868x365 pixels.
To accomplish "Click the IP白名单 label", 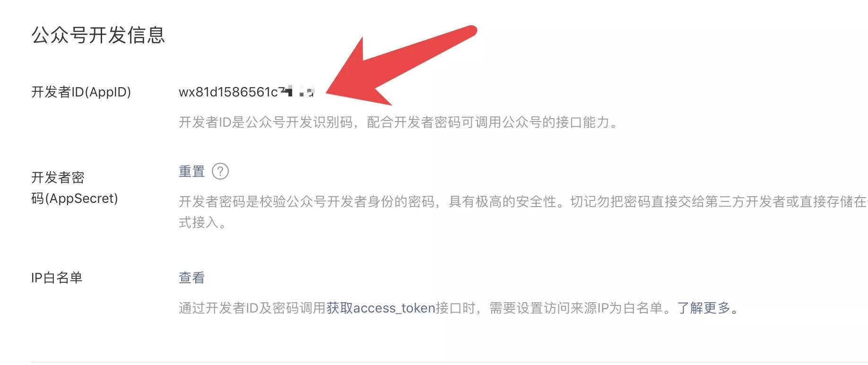I will tap(57, 278).
